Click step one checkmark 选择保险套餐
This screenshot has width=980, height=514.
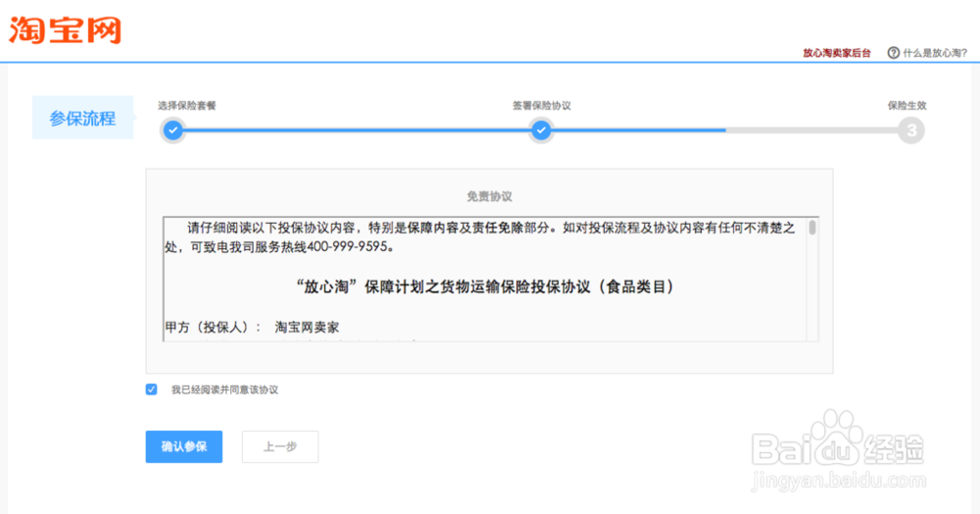point(173,130)
